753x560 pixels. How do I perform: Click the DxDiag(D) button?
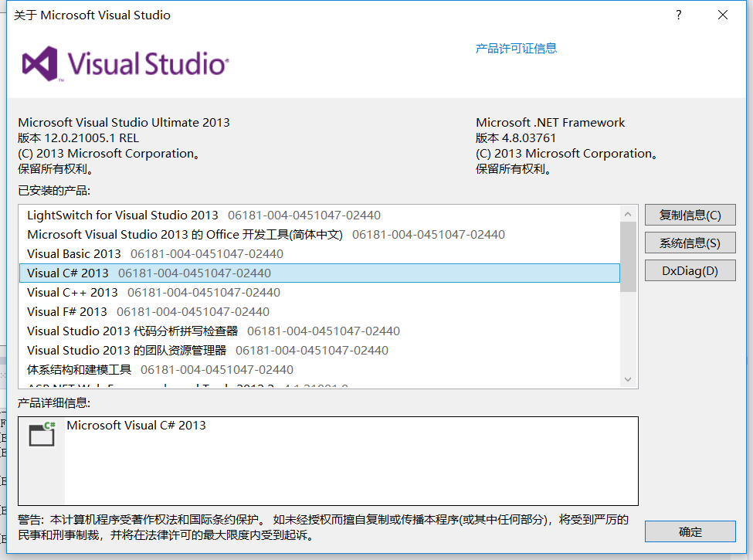click(x=690, y=270)
